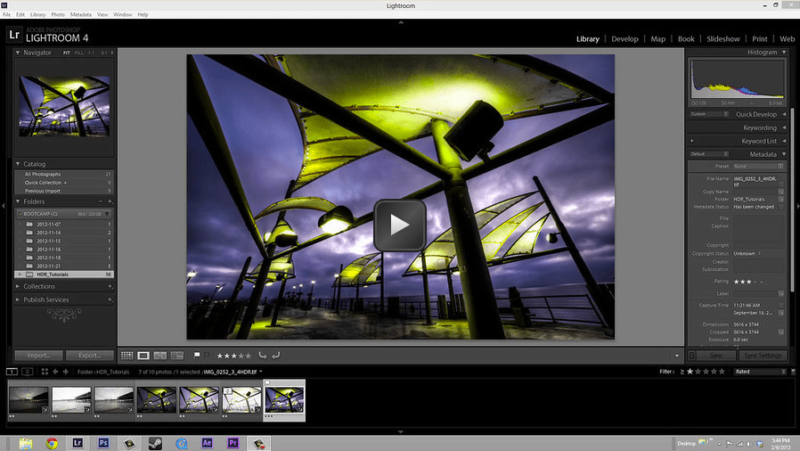Flag the photo as rejected
800x451 pixels.
[207, 356]
